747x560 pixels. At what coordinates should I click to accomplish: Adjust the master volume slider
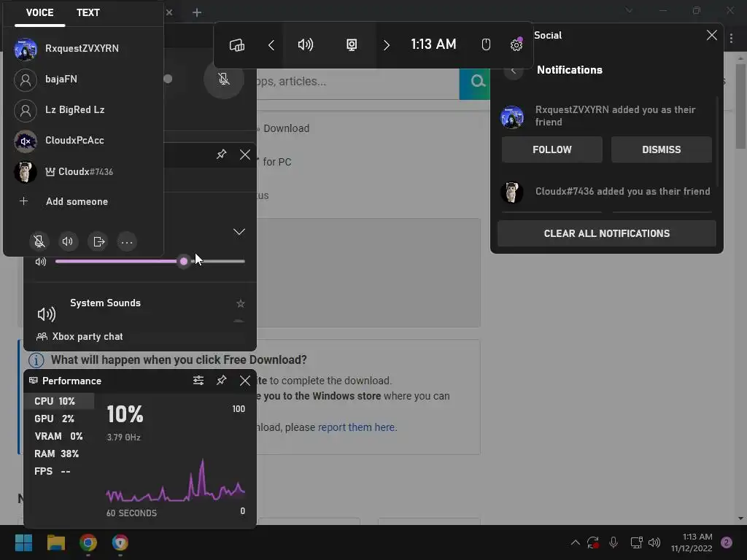point(150,262)
